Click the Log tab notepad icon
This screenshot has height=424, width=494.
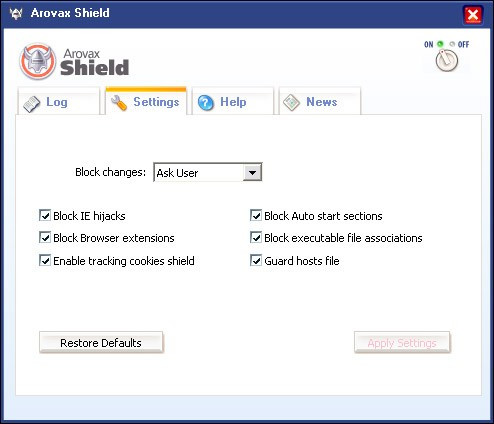pyautogui.click(x=32, y=104)
